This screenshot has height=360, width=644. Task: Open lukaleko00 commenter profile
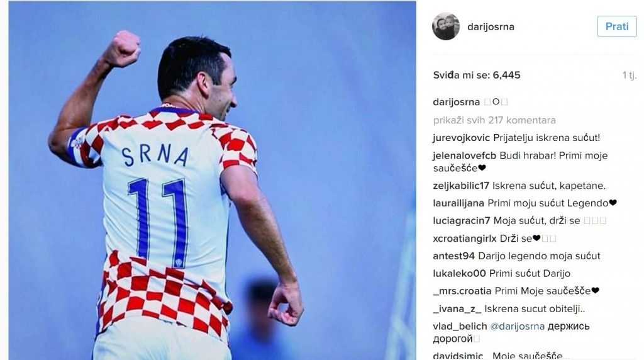pos(459,274)
